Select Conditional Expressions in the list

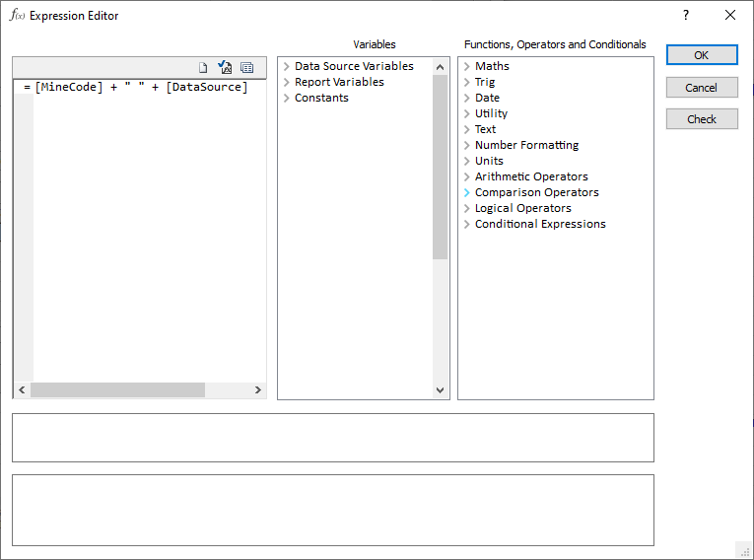click(540, 224)
